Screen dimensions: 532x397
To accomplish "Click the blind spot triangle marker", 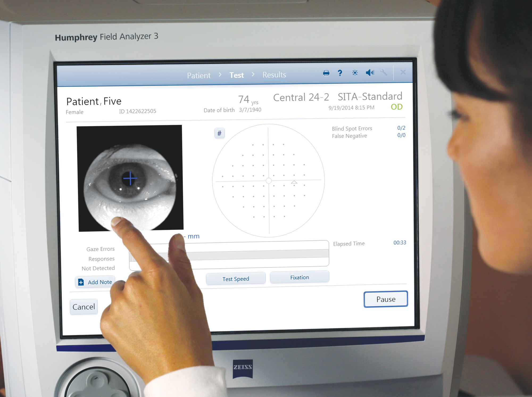I will pyautogui.click(x=294, y=182).
